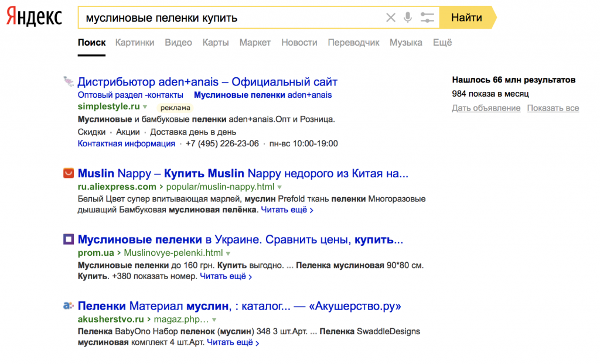Open the magaz.php… path link
The image size is (600, 364).
pyautogui.click(x=182, y=320)
